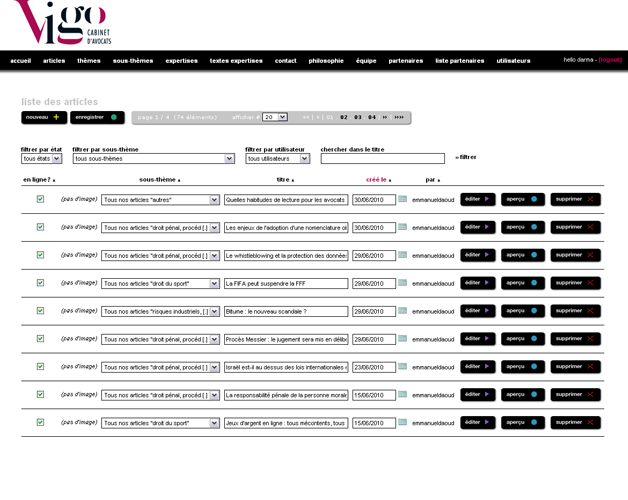Open the 'liste partenaires' menu item
Viewport: 628px width, 500px height.
[x=460, y=61]
